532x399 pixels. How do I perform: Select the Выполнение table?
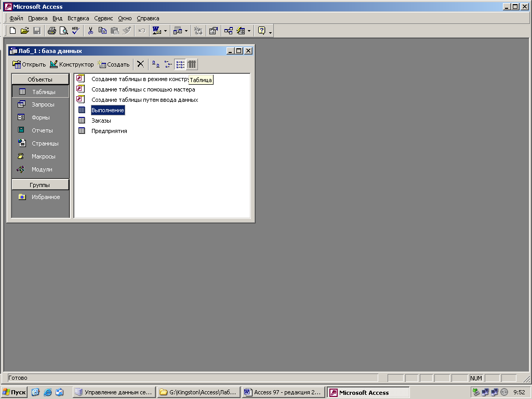pyautogui.click(x=101, y=110)
